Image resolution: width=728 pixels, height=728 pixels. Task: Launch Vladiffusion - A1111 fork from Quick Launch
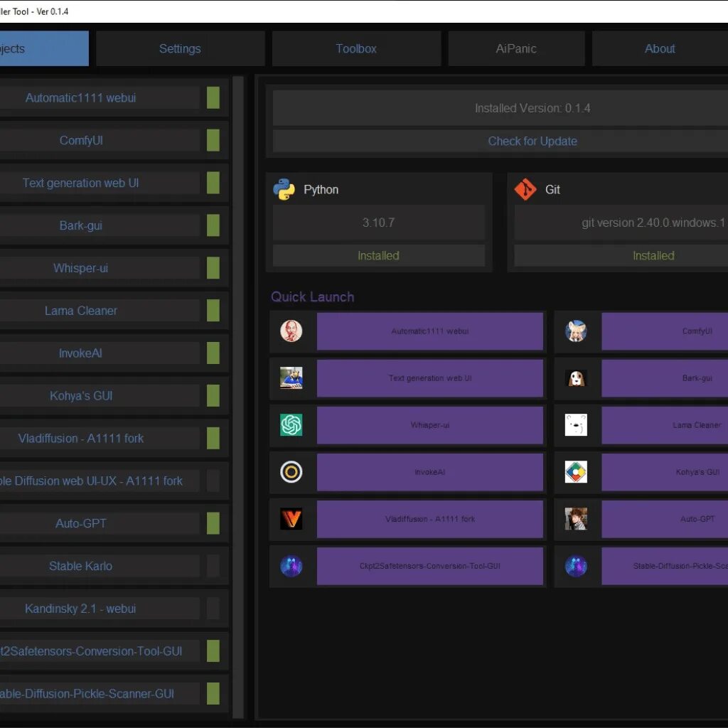430,518
